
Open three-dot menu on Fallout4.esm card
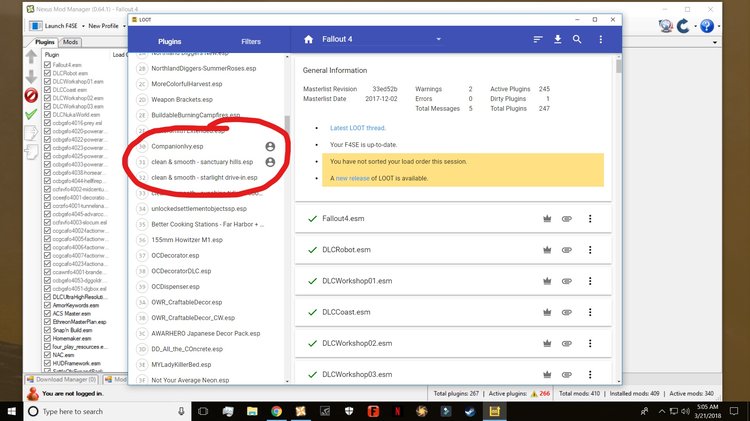click(x=590, y=219)
